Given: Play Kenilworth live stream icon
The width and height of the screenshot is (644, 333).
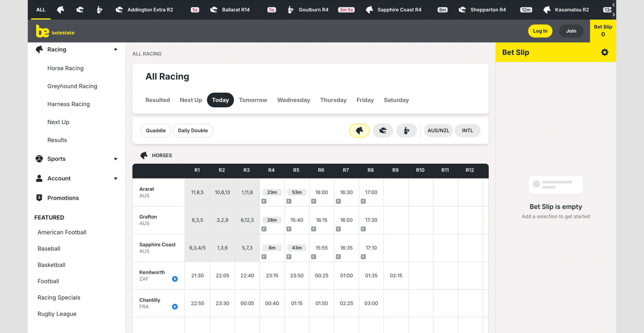Looking at the screenshot, I should click(x=175, y=279).
